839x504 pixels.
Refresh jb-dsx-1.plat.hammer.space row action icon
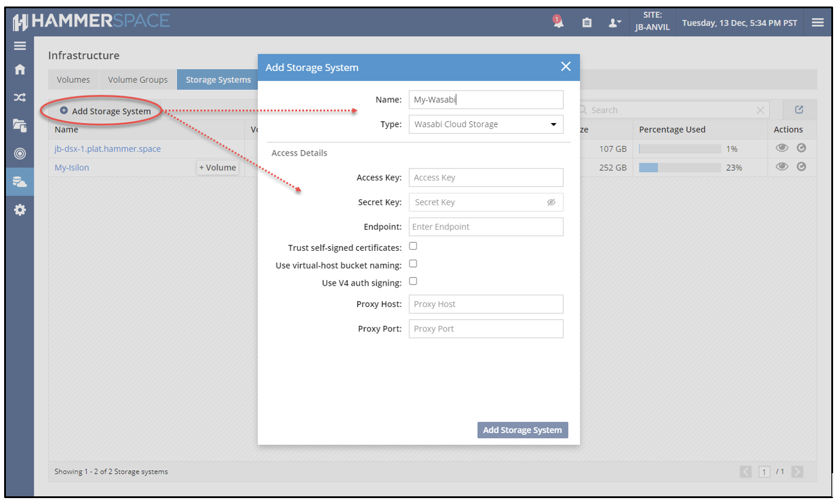[801, 148]
